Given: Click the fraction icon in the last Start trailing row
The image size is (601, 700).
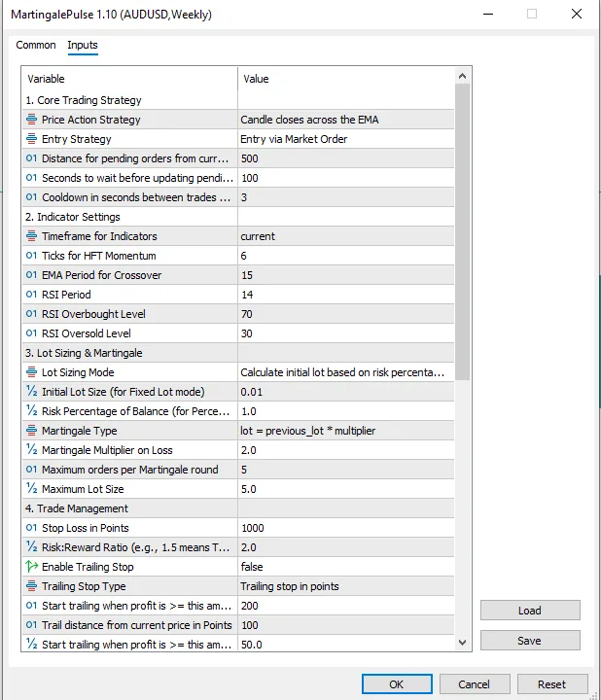Looking at the screenshot, I should click(31, 645).
